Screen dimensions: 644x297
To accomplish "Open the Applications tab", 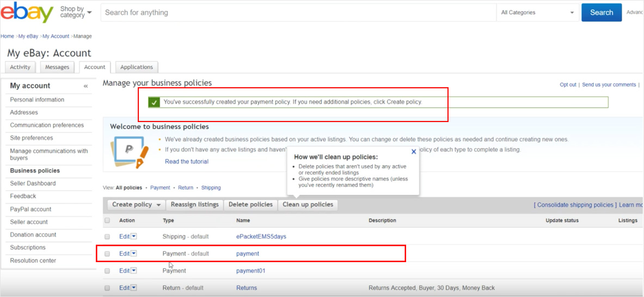I will pyautogui.click(x=137, y=67).
